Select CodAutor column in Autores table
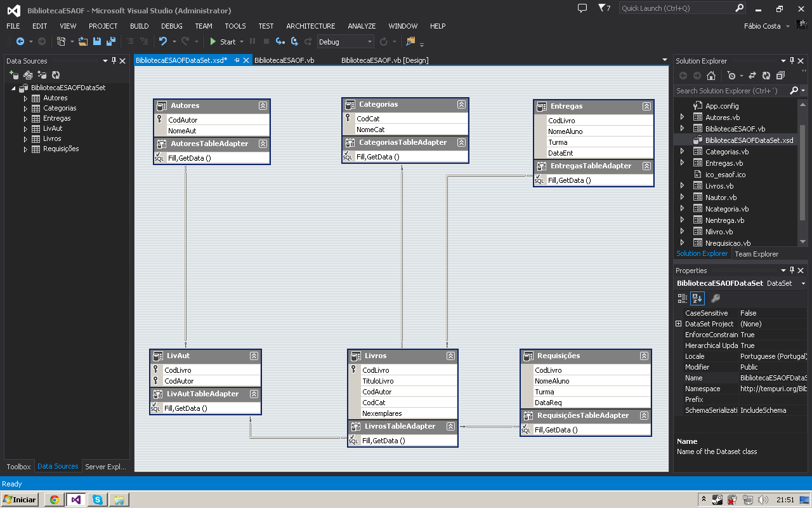Viewport: 812px width, 508px height. click(x=218, y=120)
